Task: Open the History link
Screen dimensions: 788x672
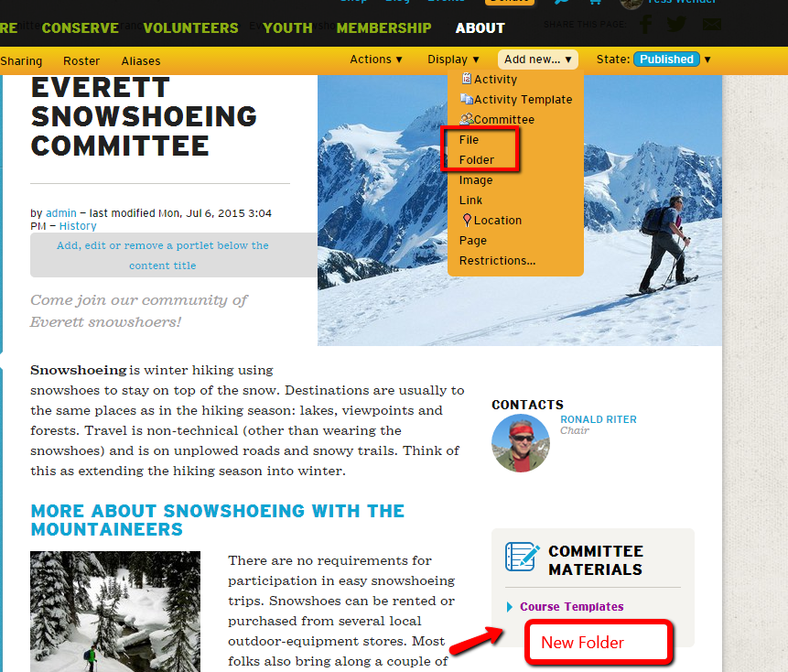Action: point(78,225)
